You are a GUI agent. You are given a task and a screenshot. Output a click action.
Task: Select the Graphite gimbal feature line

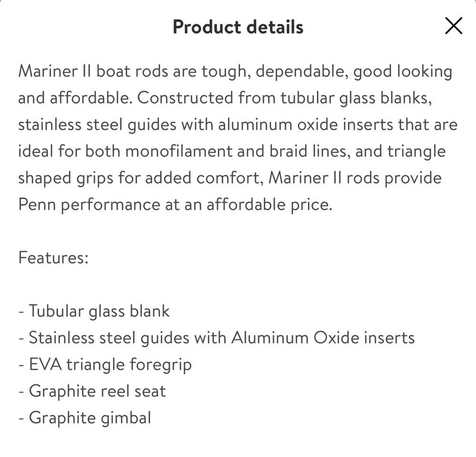85,418
